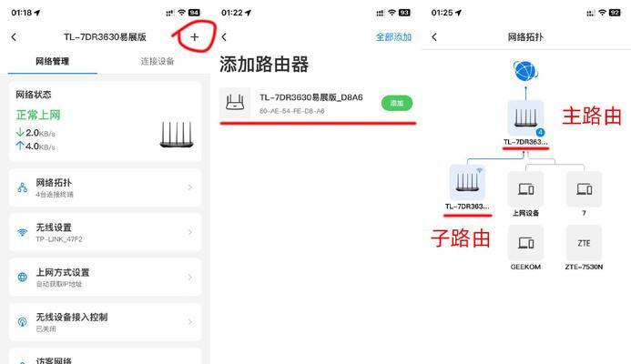Open 上网方式设置 globe icon
Image resolution: width=631 pixels, height=364 pixels.
point(23,278)
